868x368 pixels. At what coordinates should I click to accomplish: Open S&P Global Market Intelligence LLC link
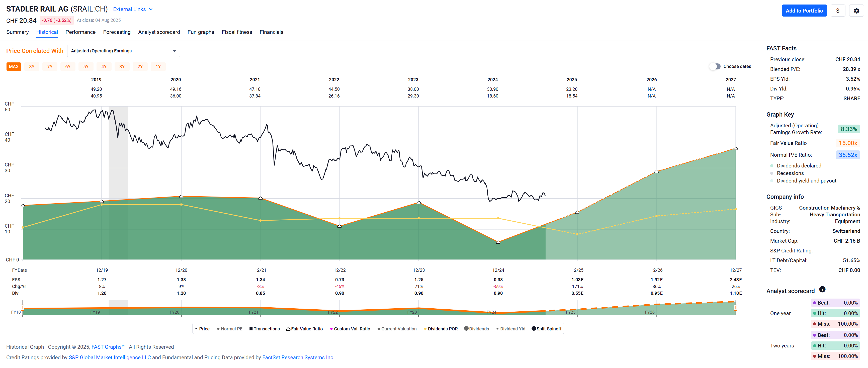[x=110, y=357]
